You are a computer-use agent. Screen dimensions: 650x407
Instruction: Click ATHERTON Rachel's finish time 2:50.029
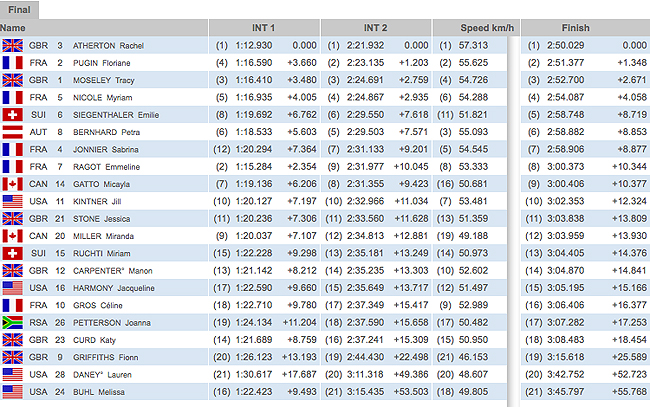pyautogui.click(x=566, y=45)
